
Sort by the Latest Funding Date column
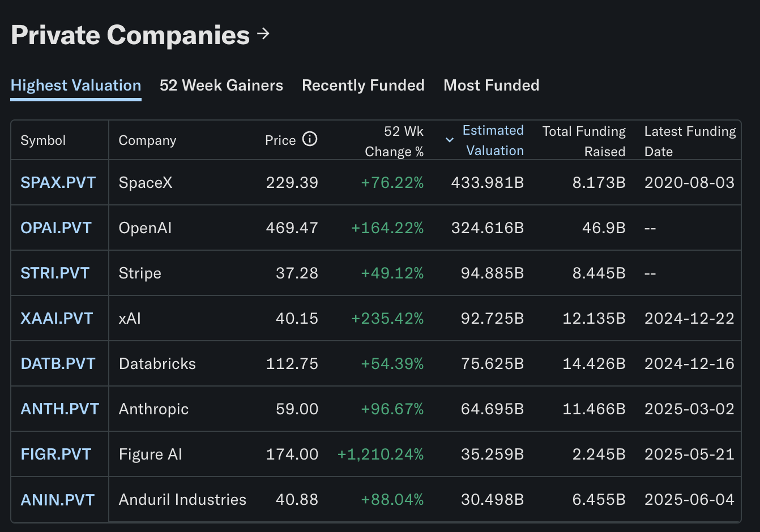690,141
